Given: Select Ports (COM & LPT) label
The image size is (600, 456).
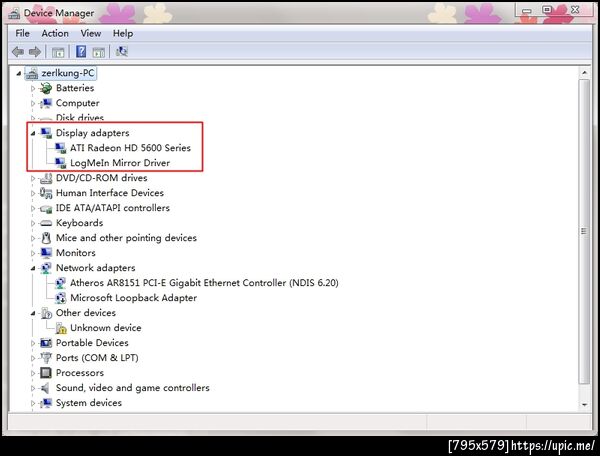Looking at the screenshot, I should (97, 358).
